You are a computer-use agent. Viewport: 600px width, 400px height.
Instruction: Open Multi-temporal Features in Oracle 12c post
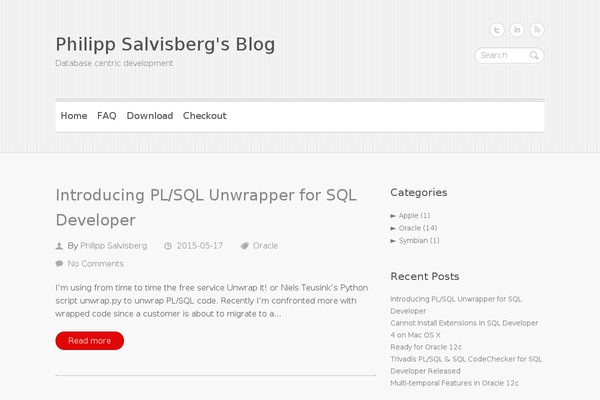[455, 383]
